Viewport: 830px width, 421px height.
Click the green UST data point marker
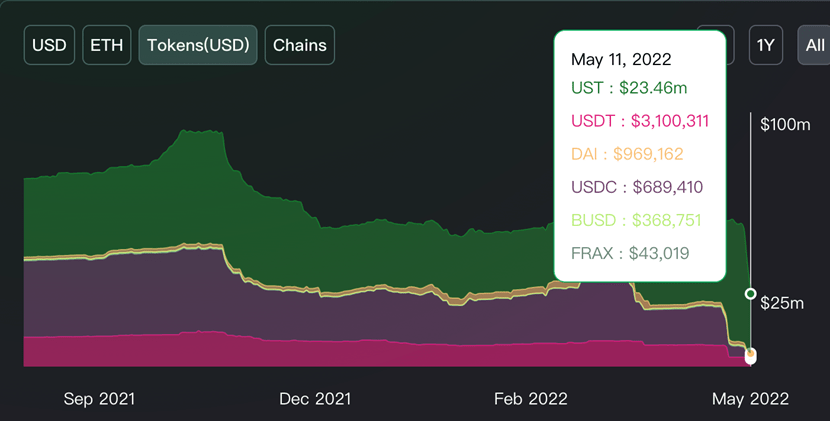tap(750, 293)
